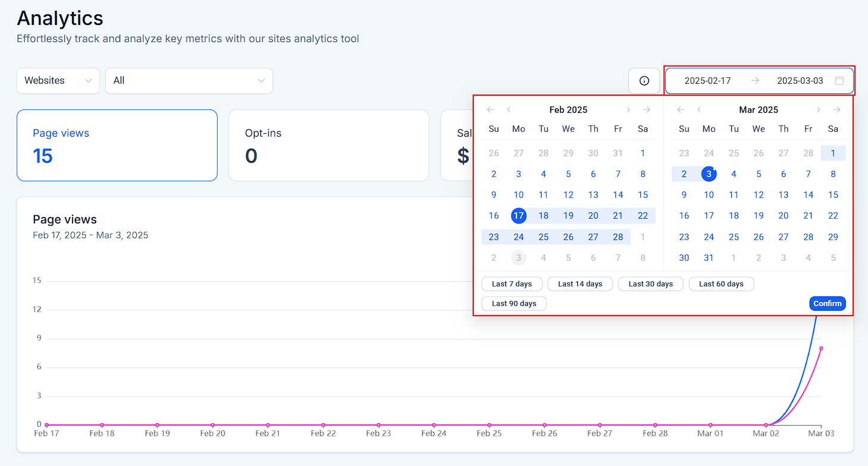
Task: Go to next year in Mar 2025 calendar
Action: point(836,109)
